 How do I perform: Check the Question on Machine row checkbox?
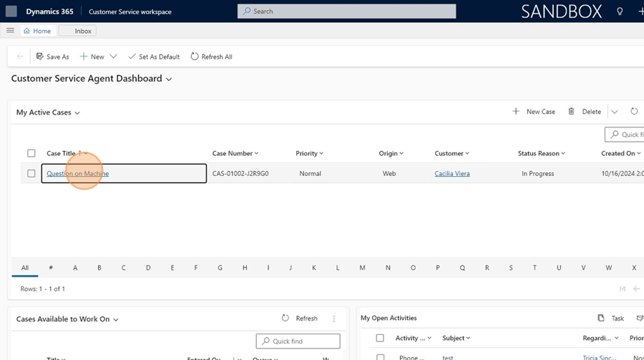(31, 173)
